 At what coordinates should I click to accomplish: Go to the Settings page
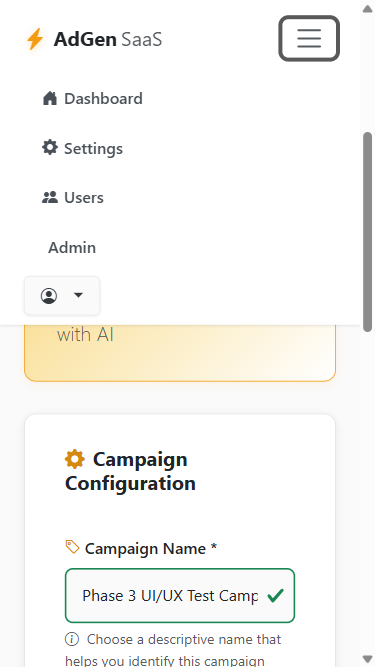82,148
